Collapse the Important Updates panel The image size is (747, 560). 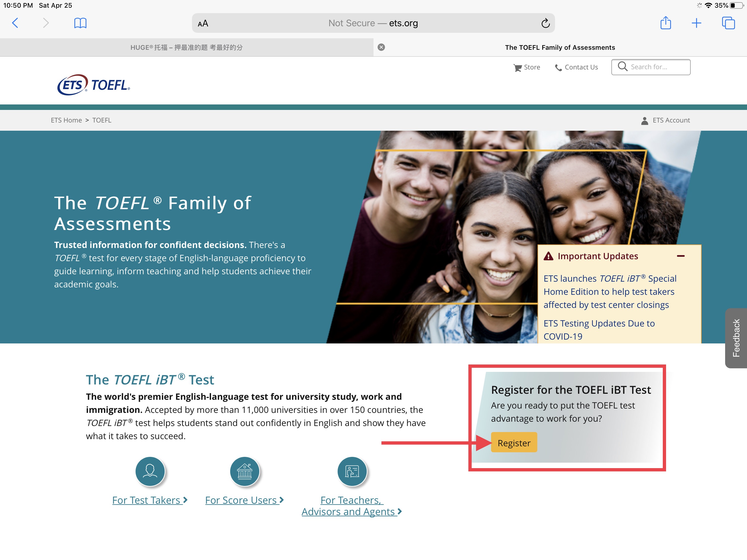tap(681, 256)
